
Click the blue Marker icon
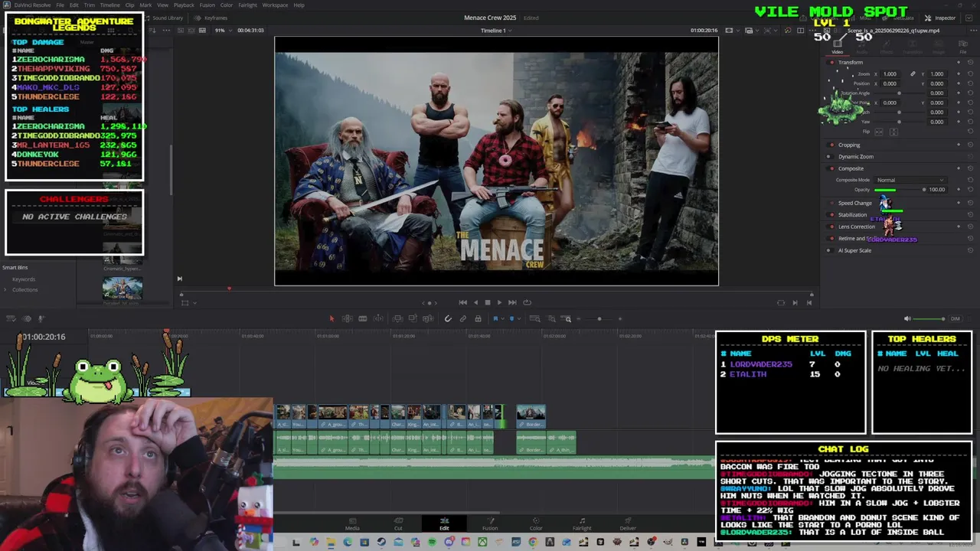(x=511, y=318)
